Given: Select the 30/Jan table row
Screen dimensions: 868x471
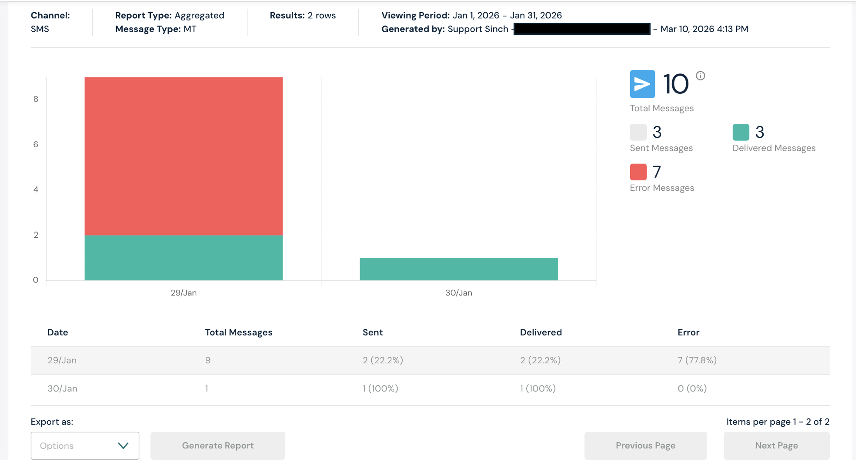Looking at the screenshot, I should [x=430, y=388].
